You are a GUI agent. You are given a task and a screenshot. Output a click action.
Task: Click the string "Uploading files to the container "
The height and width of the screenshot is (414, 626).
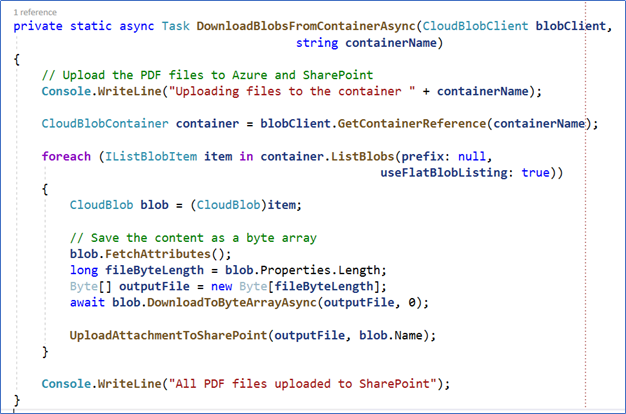click(x=292, y=91)
